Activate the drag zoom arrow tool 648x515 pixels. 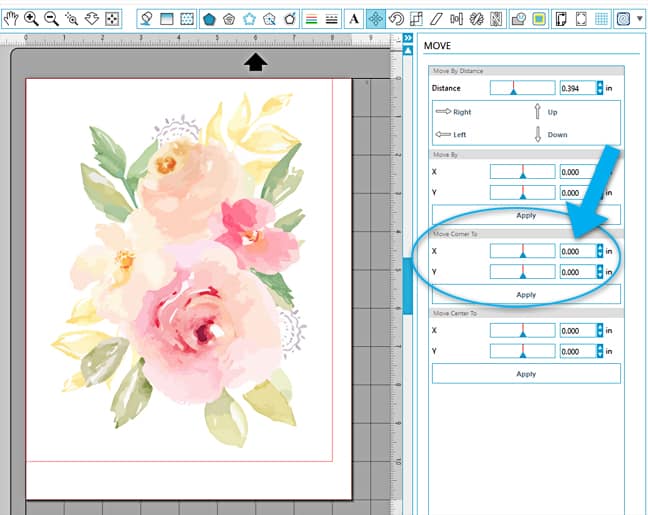[92, 19]
